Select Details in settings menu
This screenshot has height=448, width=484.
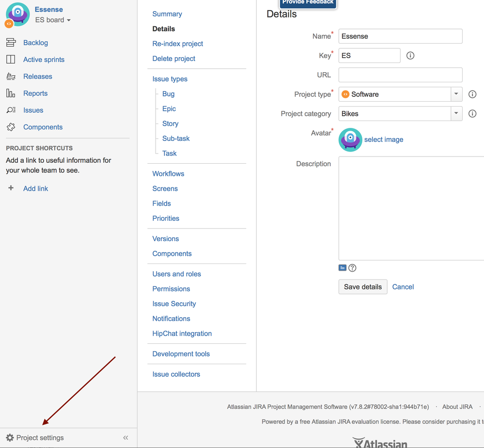click(164, 29)
